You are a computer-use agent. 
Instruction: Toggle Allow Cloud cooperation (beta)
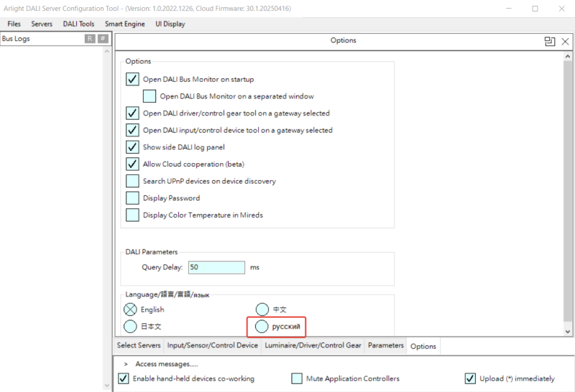point(132,164)
